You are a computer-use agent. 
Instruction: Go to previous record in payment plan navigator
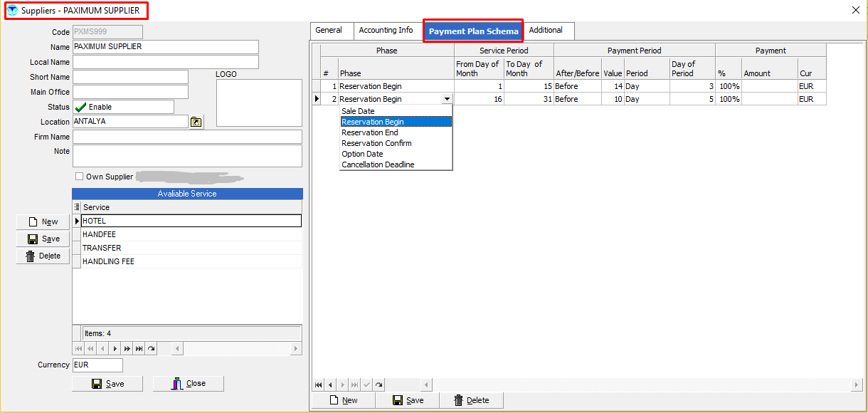(x=330, y=385)
